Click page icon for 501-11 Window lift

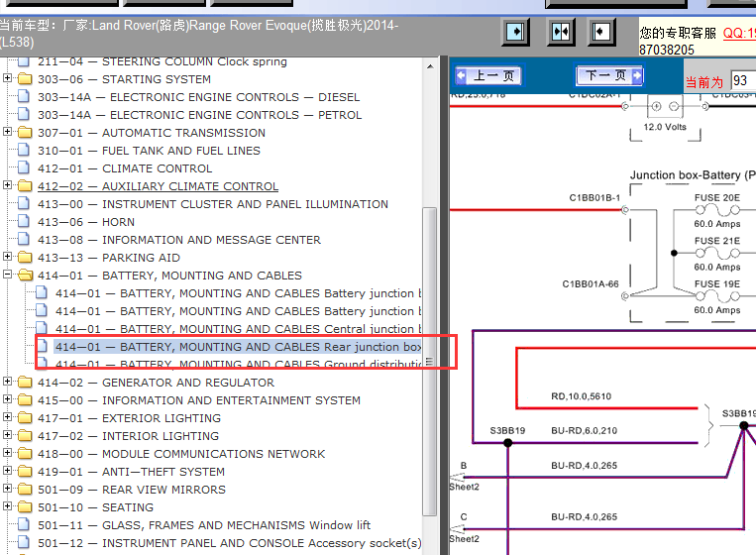[24, 524]
